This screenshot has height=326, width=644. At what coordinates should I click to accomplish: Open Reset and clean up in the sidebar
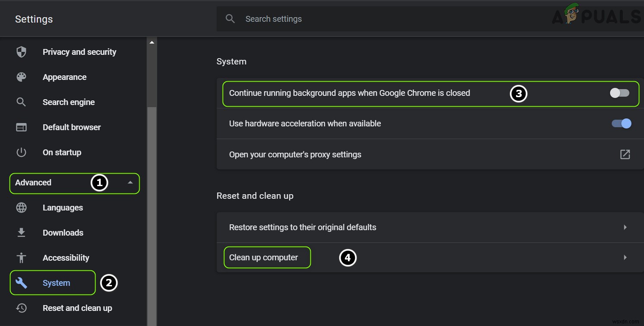coord(77,308)
